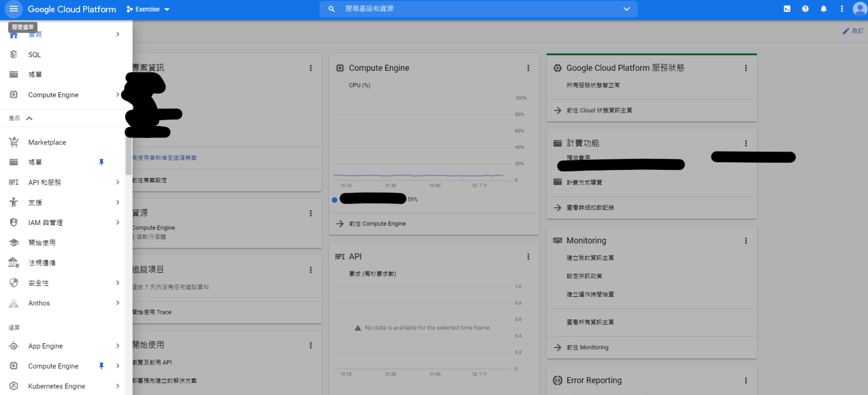Image resolution: width=868 pixels, height=395 pixels.
Task: Open options menu of 追蹤項目 card
Action: [x=311, y=270]
